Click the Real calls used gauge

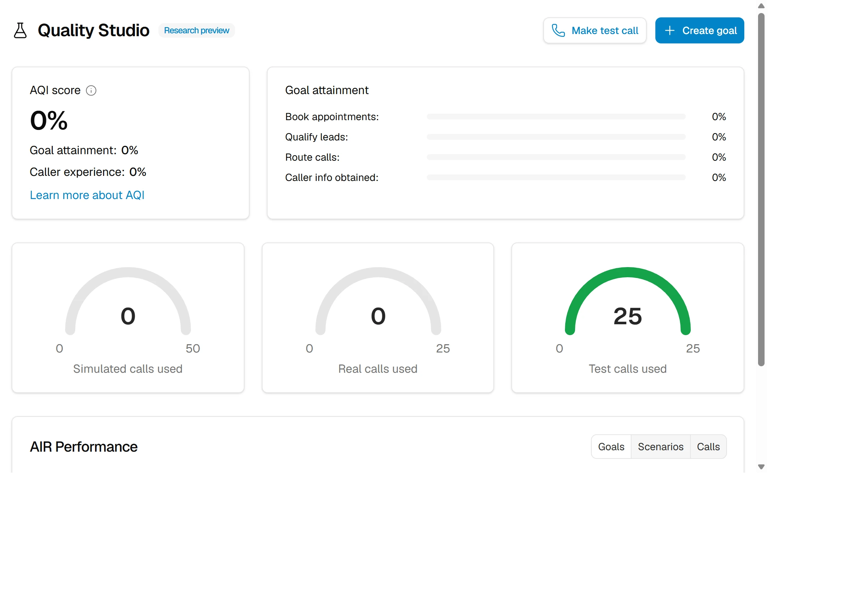[378, 301]
